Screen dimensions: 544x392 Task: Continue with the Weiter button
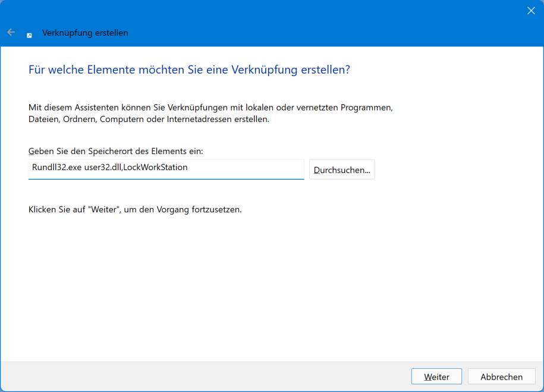pyautogui.click(x=436, y=377)
